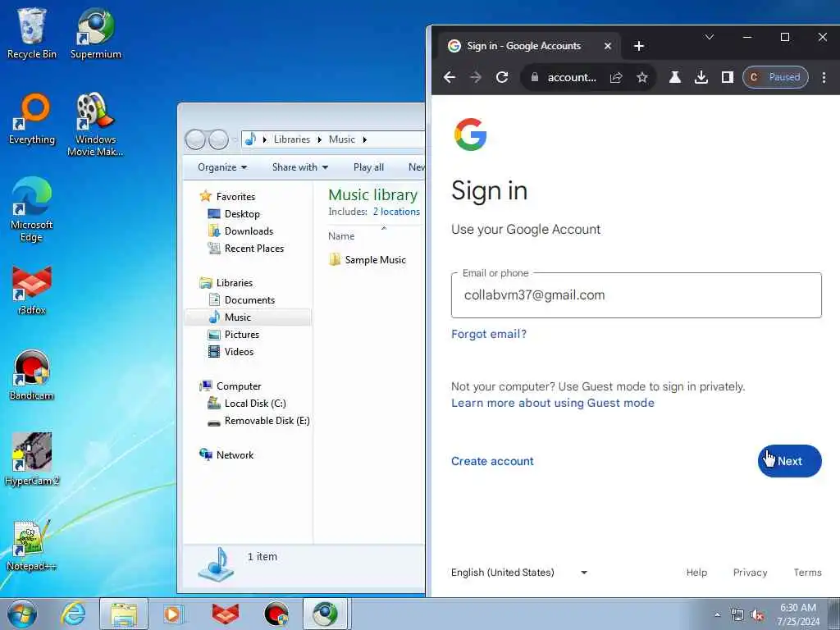The height and width of the screenshot is (630, 840).
Task: Select Computer in the Explorer sidebar
Action: click(231, 386)
